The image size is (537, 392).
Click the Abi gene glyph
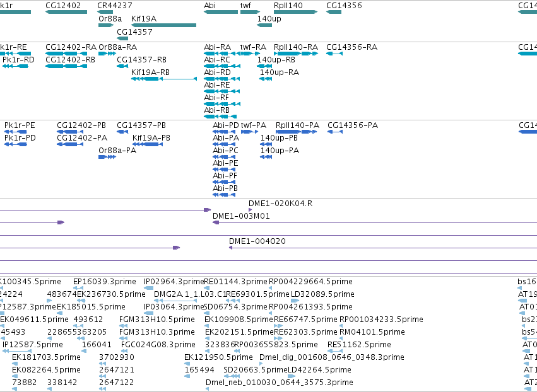[x=221, y=12]
